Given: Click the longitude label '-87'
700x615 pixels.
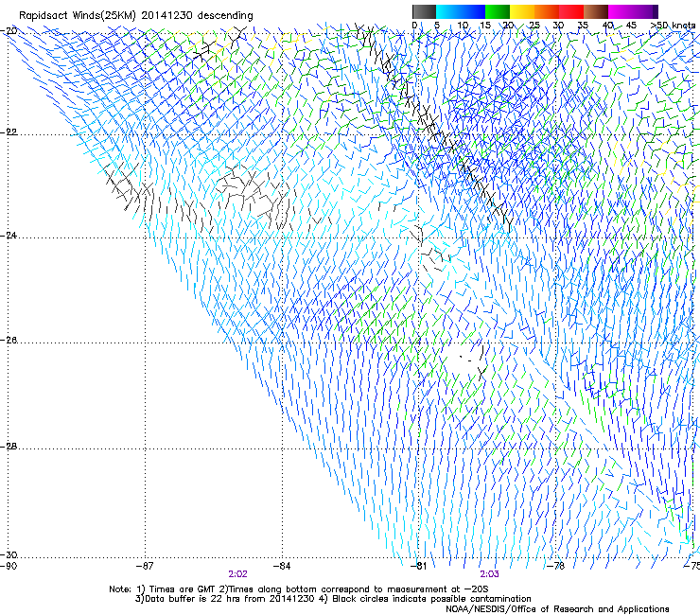Looking at the screenshot, I should [145, 566].
